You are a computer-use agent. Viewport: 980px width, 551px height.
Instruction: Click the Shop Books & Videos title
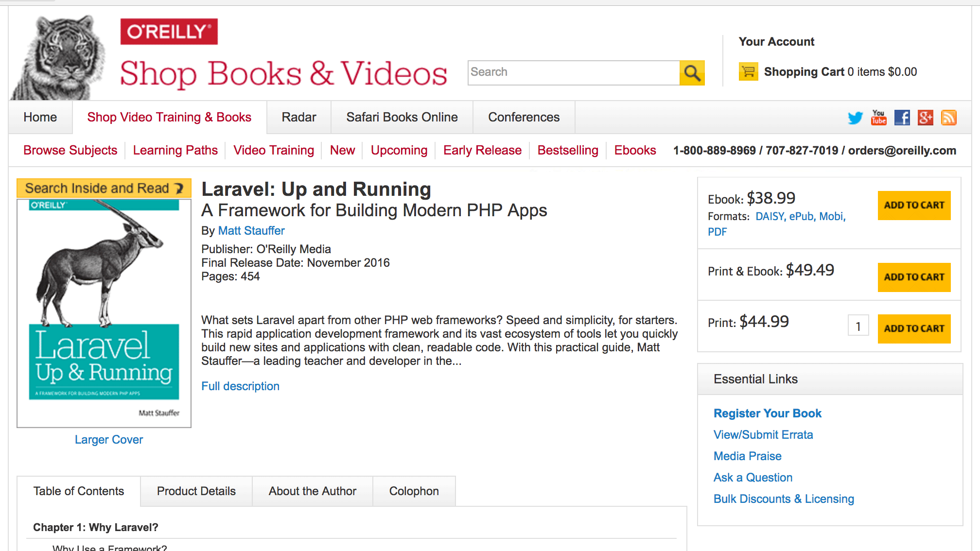tap(283, 74)
